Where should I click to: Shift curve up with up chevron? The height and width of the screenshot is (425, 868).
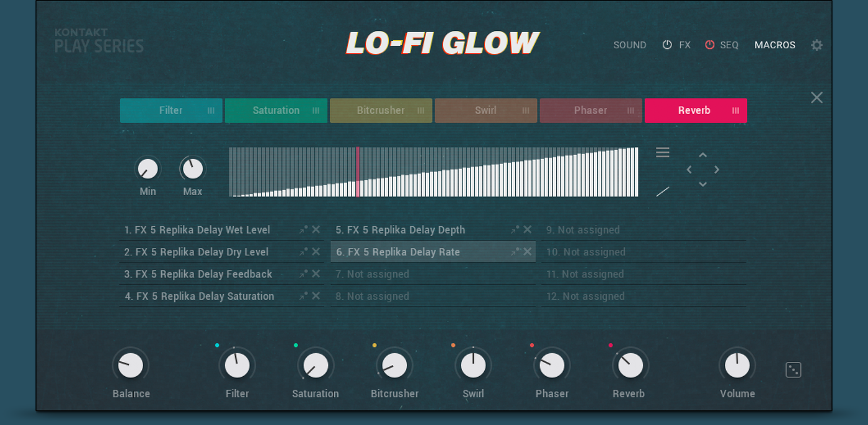[x=702, y=155]
